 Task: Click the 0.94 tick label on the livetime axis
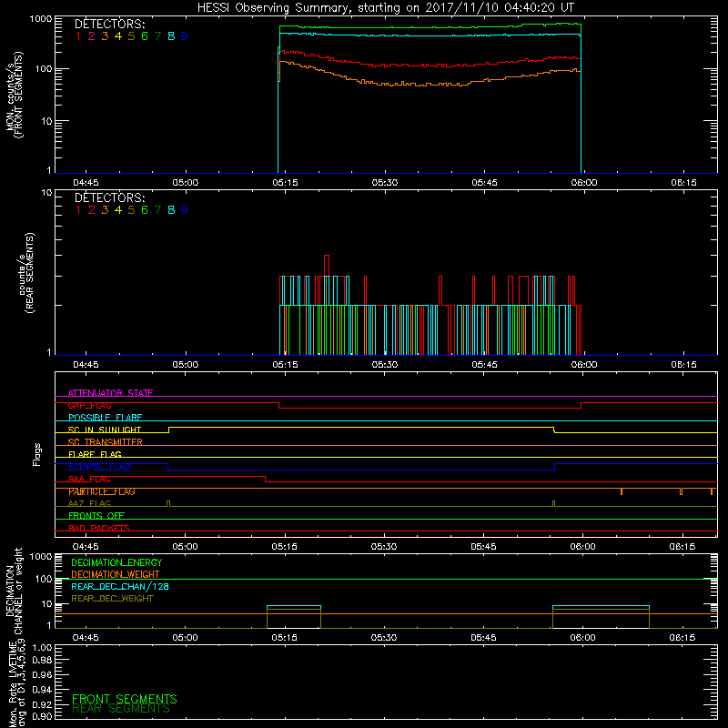pyautogui.click(x=42, y=690)
